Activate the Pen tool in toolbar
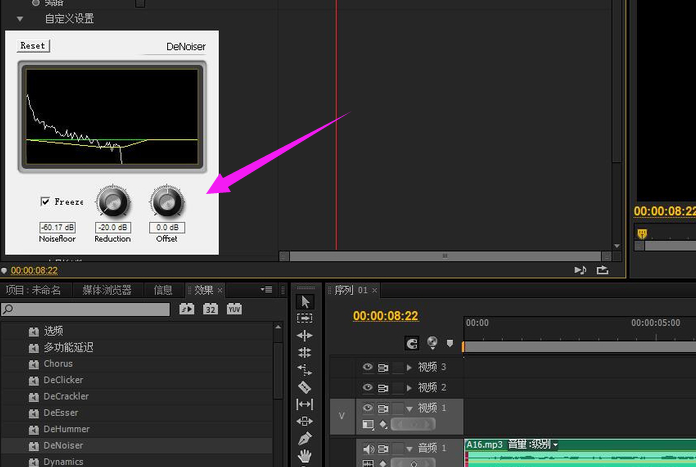 (305, 438)
